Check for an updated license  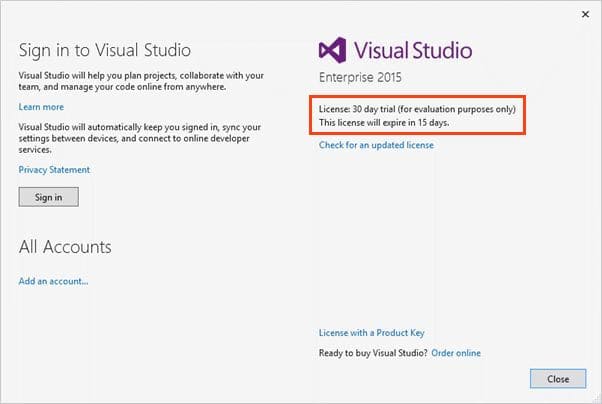[376, 145]
